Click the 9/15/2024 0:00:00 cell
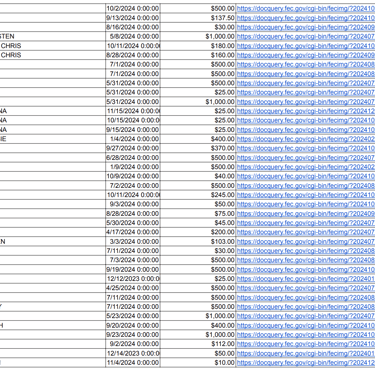Image resolution: width=375 pixels, height=375 pixels. pyautogui.click(x=133, y=130)
